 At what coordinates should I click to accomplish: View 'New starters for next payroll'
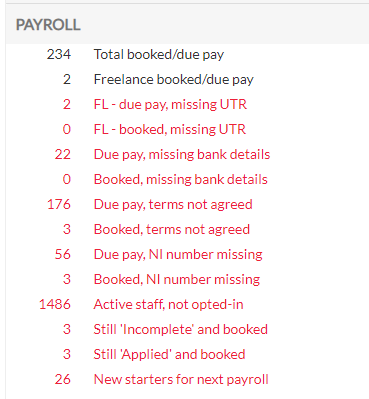tap(181, 380)
